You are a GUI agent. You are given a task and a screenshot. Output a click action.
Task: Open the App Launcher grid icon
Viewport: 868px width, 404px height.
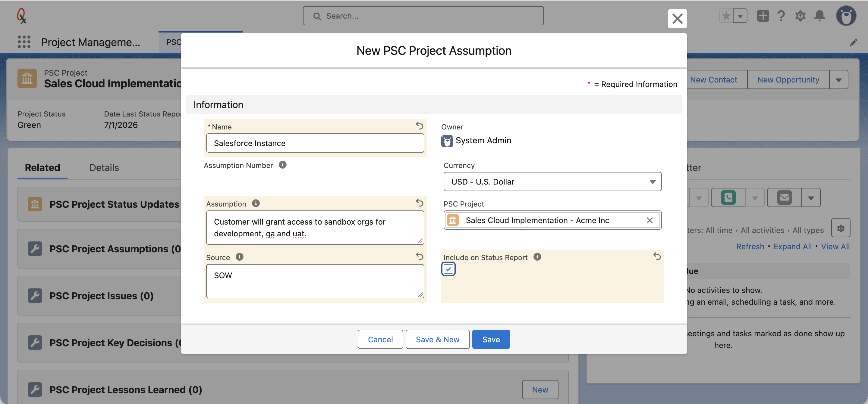point(24,42)
